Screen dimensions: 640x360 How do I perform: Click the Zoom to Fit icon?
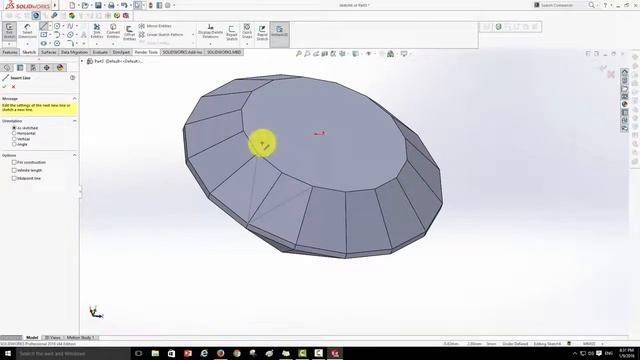(x=298, y=53)
